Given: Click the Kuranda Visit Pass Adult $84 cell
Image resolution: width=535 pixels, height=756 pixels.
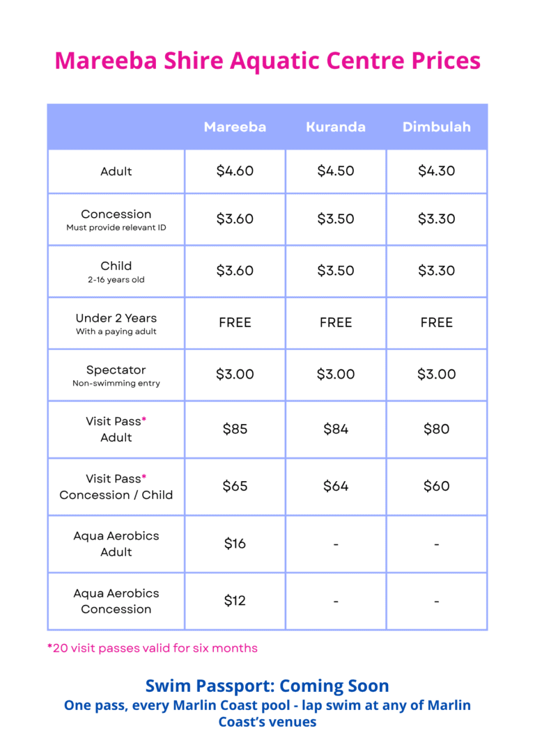Looking at the screenshot, I should pyautogui.click(x=336, y=429).
